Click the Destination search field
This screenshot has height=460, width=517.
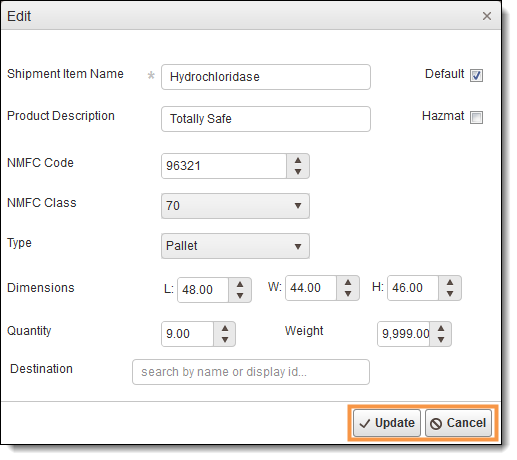click(x=251, y=372)
